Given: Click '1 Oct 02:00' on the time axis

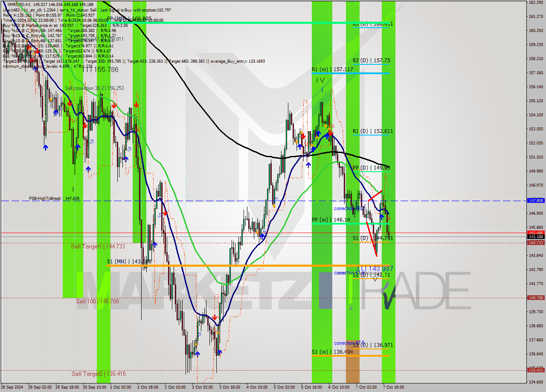Looking at the screenshot, I should pos(121,387).
